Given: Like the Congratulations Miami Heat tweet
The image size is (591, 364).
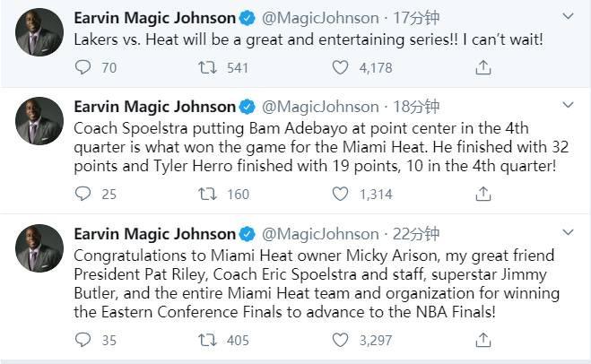Looking at the screenshot, I should click(340, 340).
